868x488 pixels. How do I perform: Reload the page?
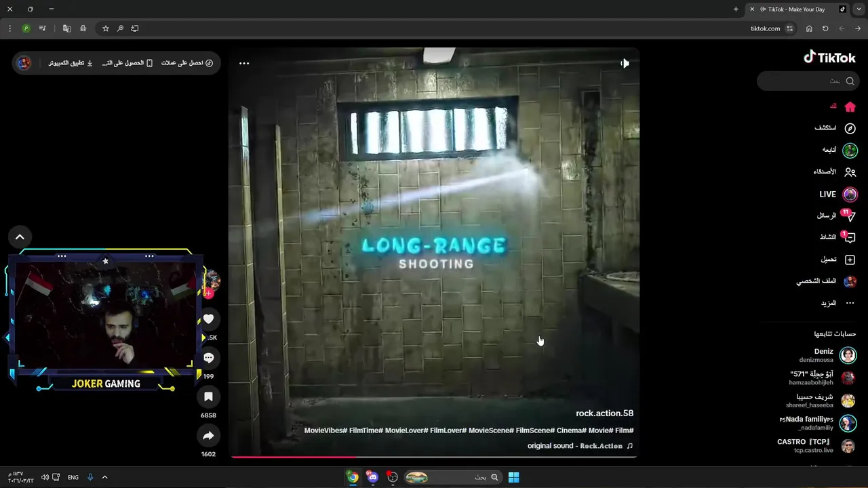point(825,28)
